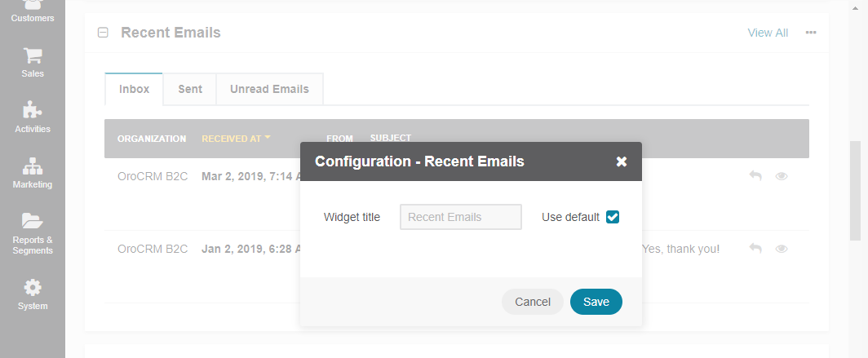The width and height of the screenshot is (868, 358).
Task: Switch to the Unread Emails tab
Action: click(x=269, y=89)
